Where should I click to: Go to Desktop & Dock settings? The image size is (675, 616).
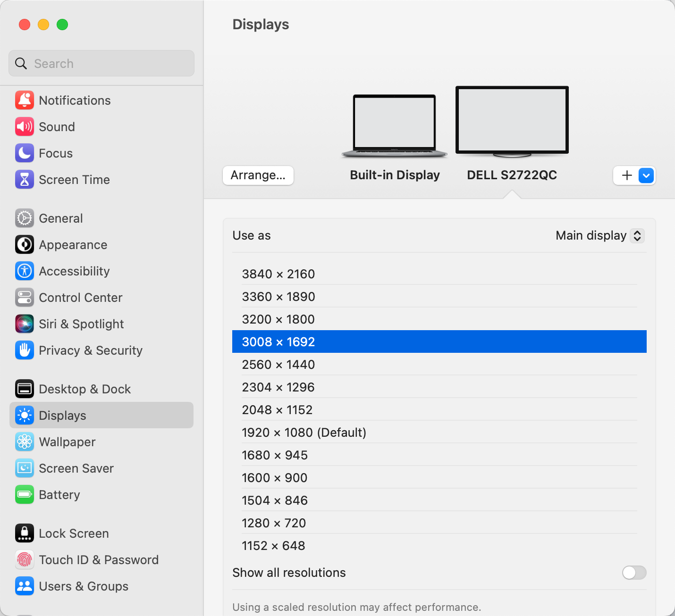coord(85,389)
